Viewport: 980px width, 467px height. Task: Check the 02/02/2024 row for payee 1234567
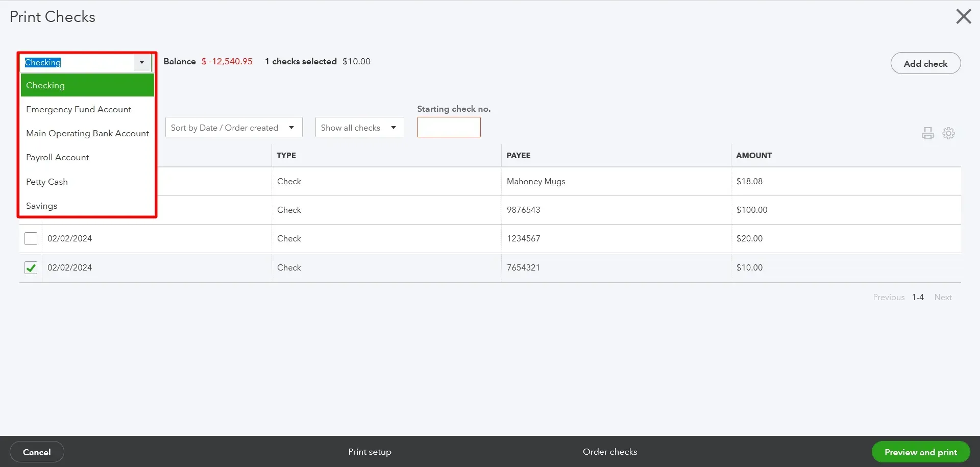point(31,238)
